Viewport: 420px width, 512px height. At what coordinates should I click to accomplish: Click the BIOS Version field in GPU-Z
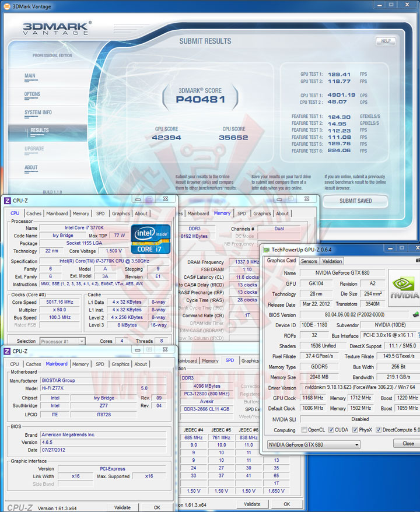[354, 315]
